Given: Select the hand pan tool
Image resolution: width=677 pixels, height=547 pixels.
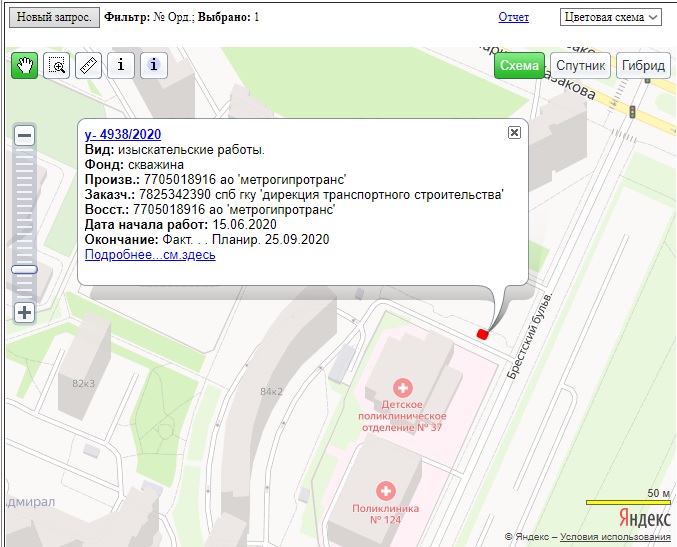Looking at the screenshot, I should (25, 66).
